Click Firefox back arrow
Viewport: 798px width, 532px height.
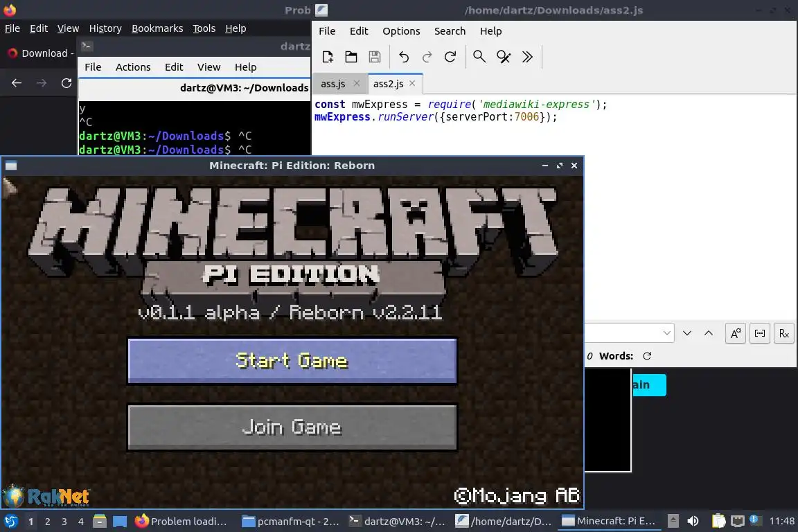click(17, 83)
